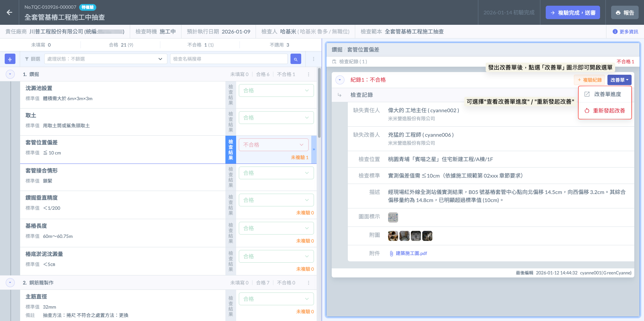The width and height of the screenshot is (644, 321).
Task: Open 套管位置偏差 不合格 result dropdown
Action: click(x=274, y=145)
